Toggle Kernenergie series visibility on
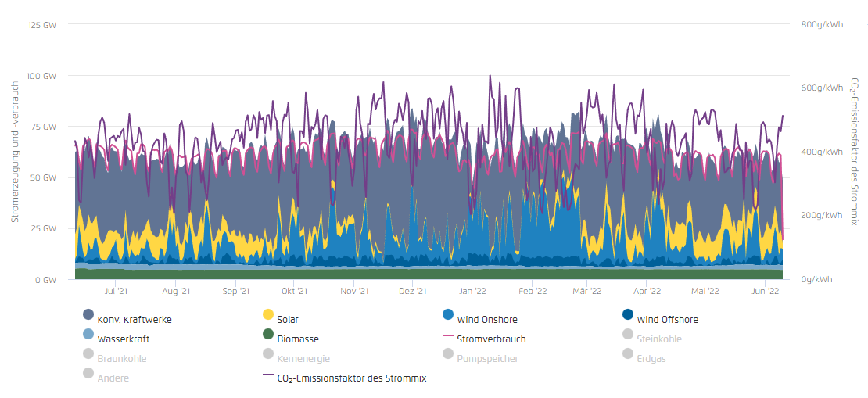This screenshot has width=868, height=398. (x=303, y=359)
